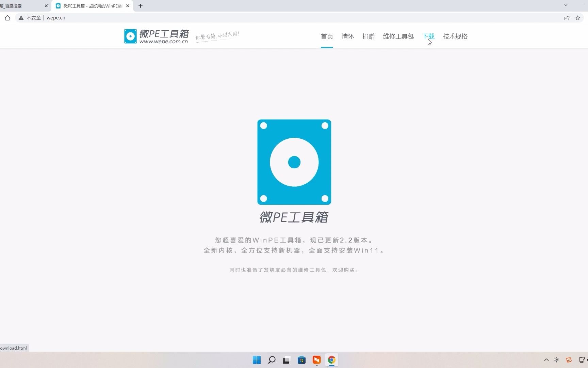
Task: Open the orange app on the taskbar
Action: click(x=317, y=360)
